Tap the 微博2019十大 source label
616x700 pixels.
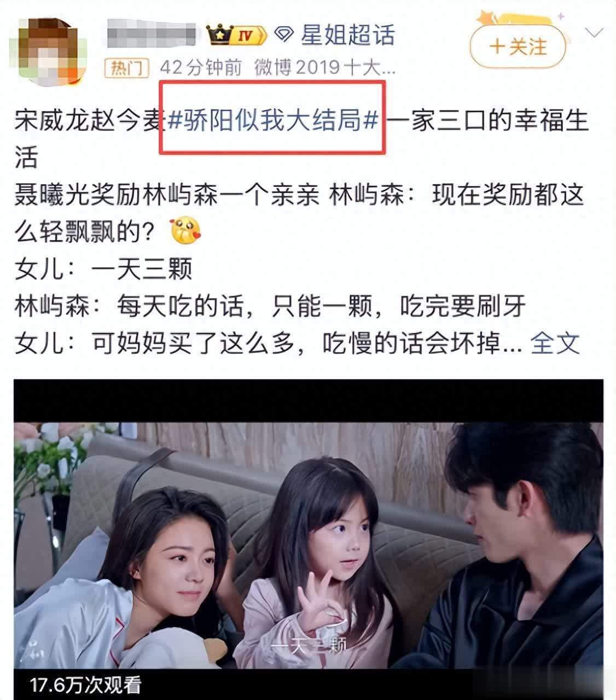click(325, 68)
